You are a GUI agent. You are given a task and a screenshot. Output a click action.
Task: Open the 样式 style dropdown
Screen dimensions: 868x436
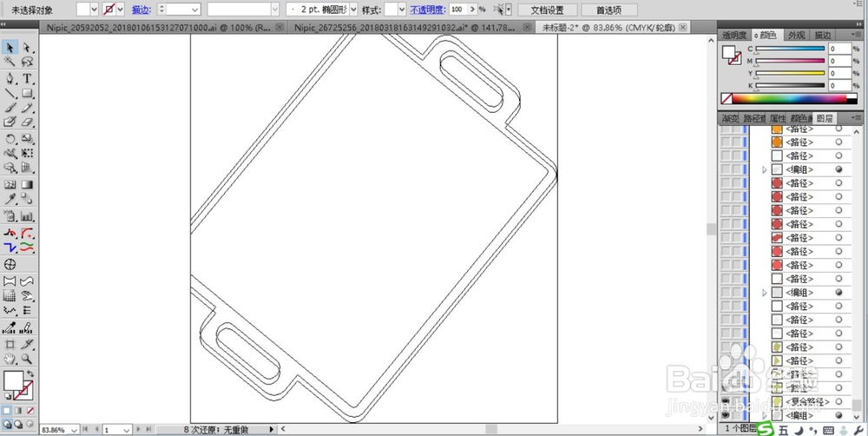[401, 10]
